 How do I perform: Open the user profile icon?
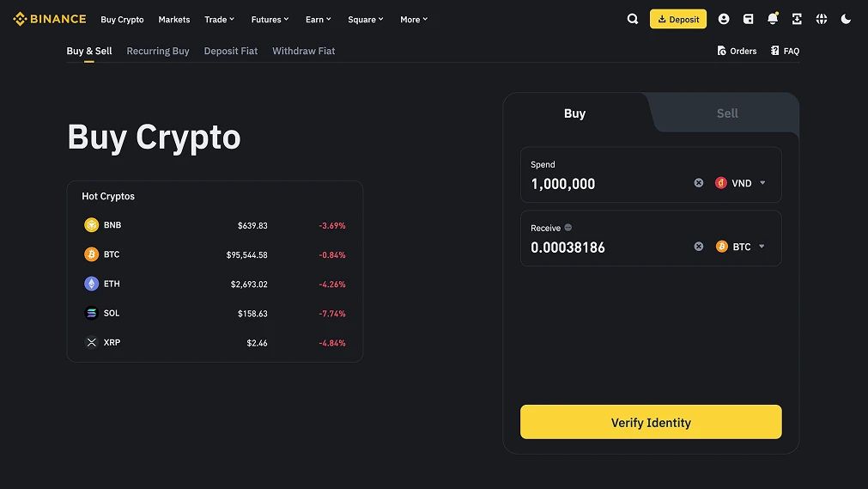(724, 19)
